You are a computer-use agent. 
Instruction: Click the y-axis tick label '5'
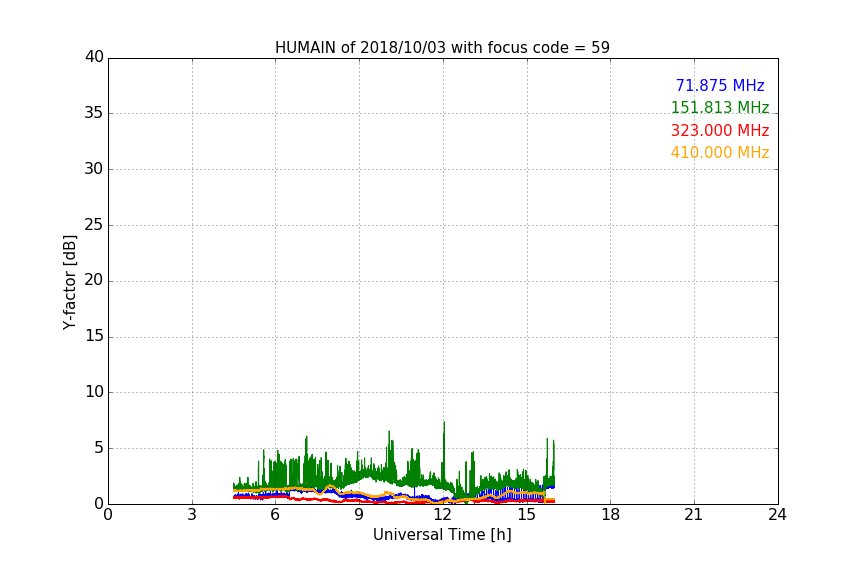tap(99, 448)
